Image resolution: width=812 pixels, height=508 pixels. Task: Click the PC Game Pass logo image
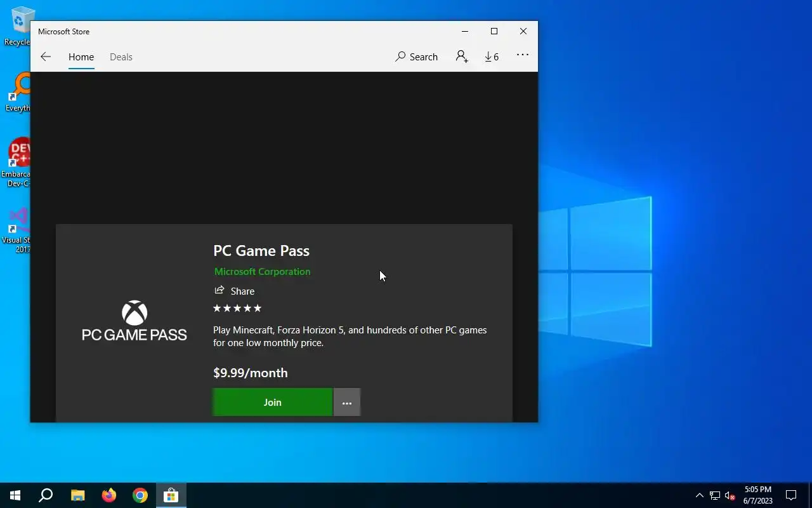click(134, 321)
